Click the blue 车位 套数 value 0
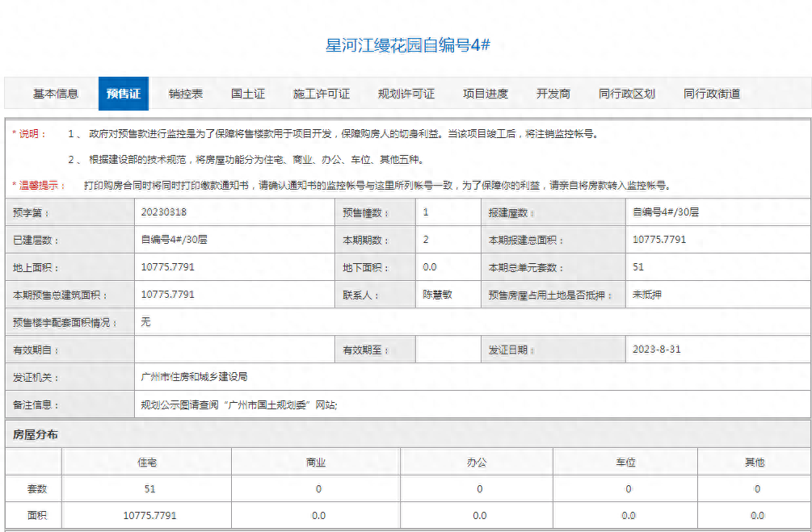Image resolution: width=812 pixels, height=532 pixels. 628,488
